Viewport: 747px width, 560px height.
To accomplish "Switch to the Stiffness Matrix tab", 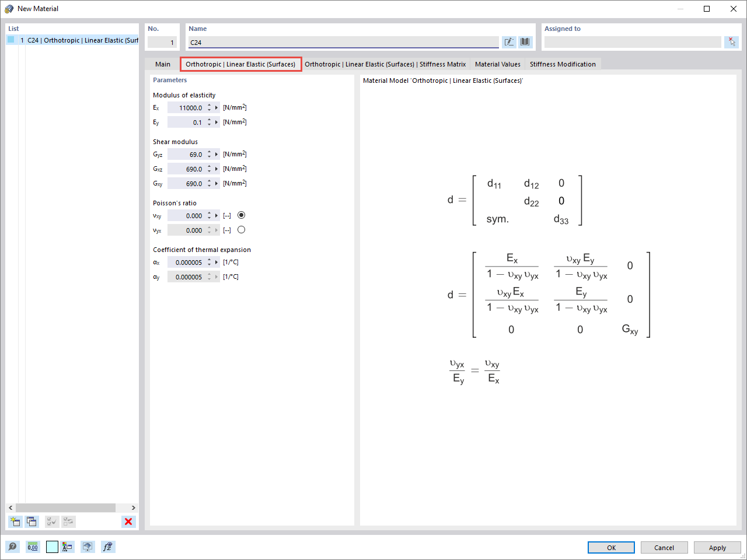I will click(386, 64).
